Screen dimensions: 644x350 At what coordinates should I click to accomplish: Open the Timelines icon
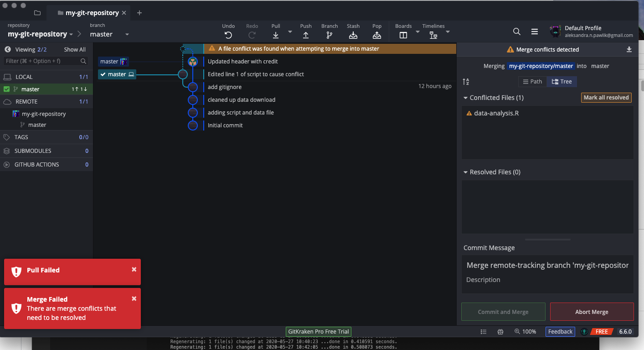point(433,35)
